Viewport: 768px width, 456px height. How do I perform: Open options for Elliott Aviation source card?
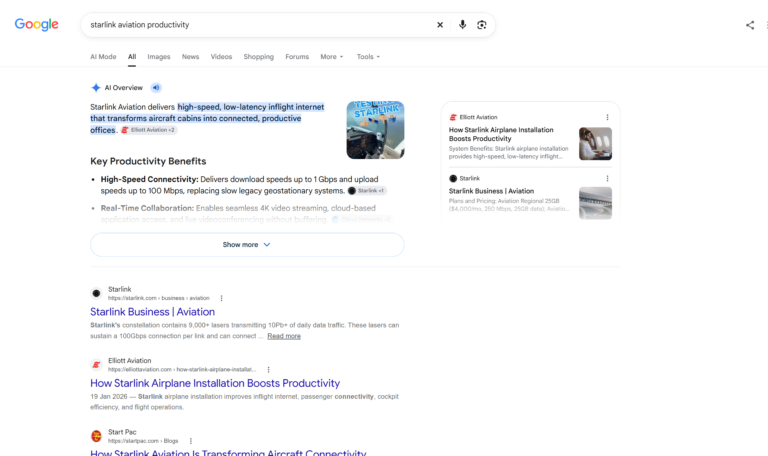(x=607, y=117)
